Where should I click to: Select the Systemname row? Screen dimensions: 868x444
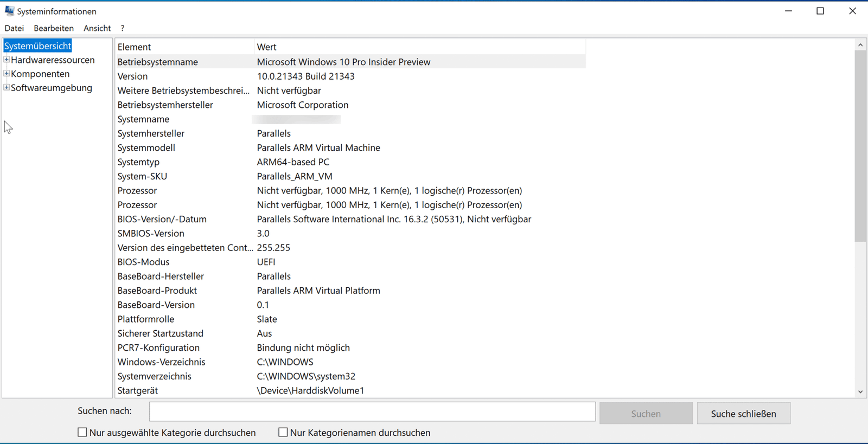click(350, 119)
